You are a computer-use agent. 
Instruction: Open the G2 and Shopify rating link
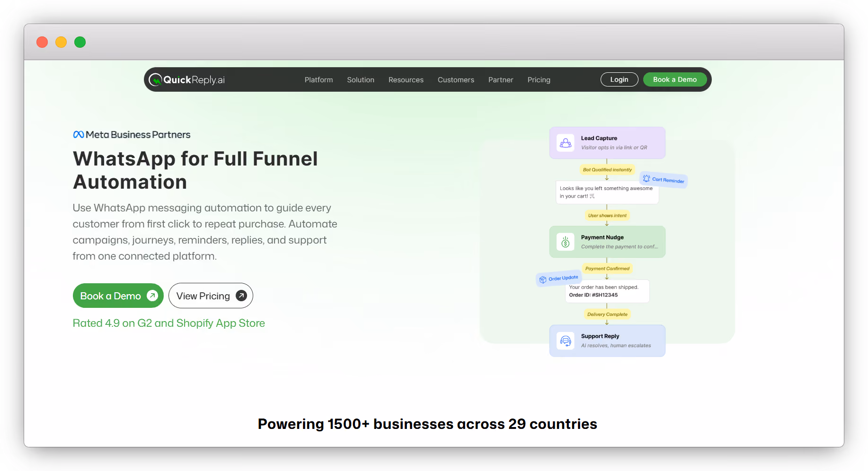pos(169,323)
